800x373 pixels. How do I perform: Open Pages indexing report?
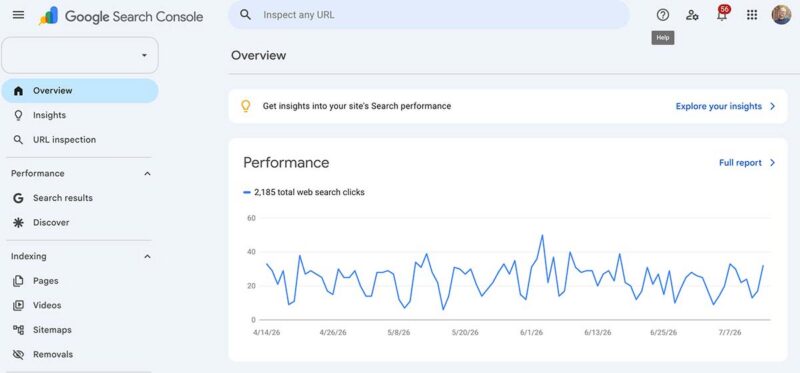tap(80, 281)
